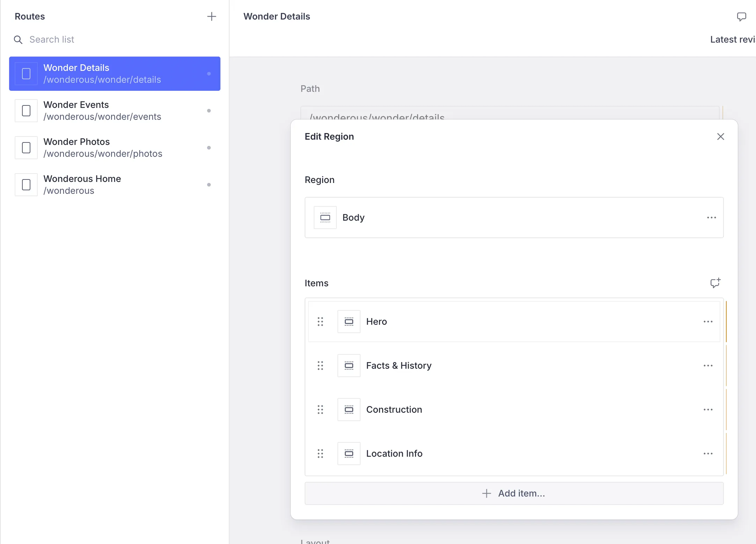Click the Hero item component icon
Viewport: 756px width, 544px height.
point(349,321)
